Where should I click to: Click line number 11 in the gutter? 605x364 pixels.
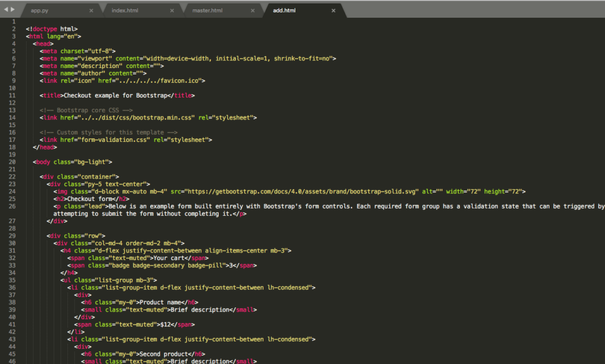tap(12, 95)
